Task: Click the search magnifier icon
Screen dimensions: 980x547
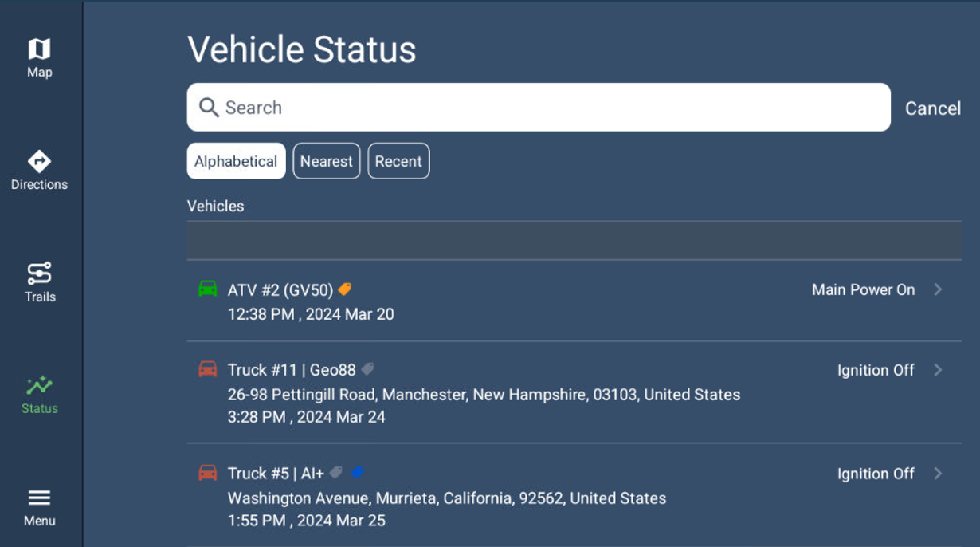Action: pyautogui.click(x=208, y=107)
